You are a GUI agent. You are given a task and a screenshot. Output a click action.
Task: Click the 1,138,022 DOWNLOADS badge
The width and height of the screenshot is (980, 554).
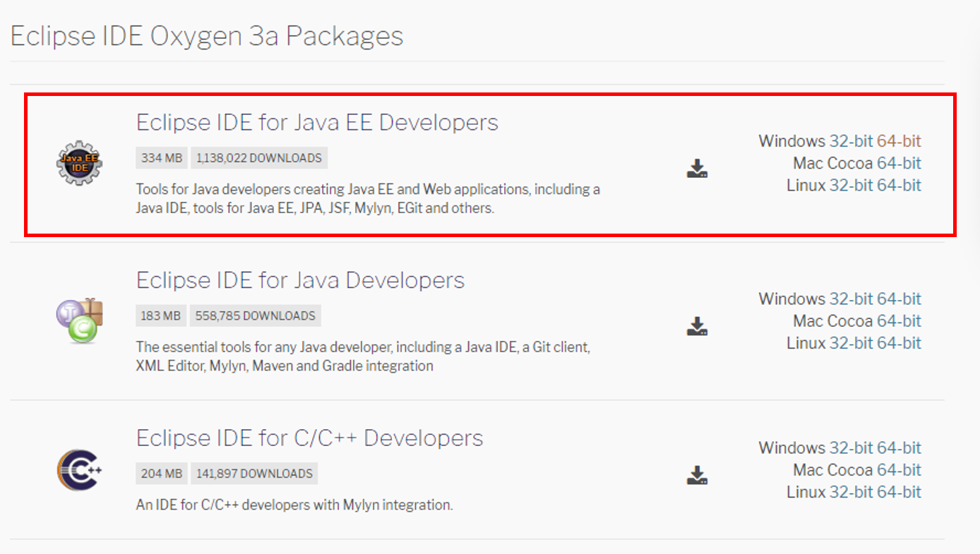pyautogui.click(x=259, y=158)
